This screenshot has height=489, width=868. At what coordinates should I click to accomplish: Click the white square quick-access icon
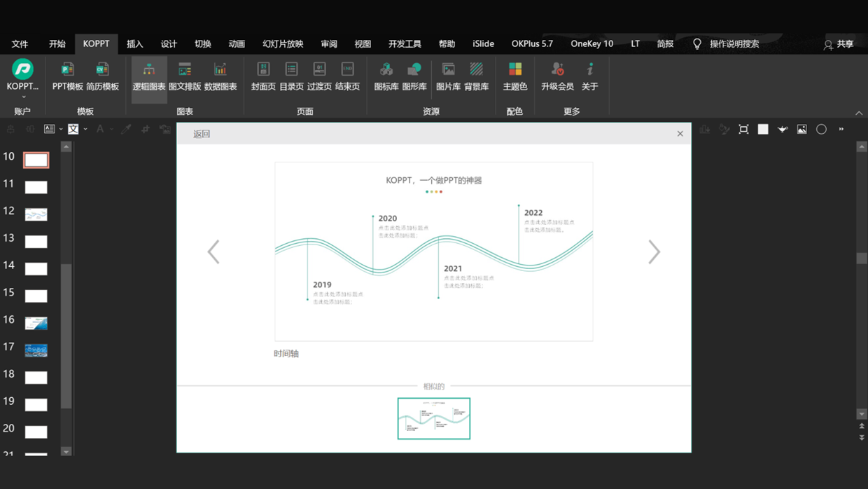(x=763, y=129)
